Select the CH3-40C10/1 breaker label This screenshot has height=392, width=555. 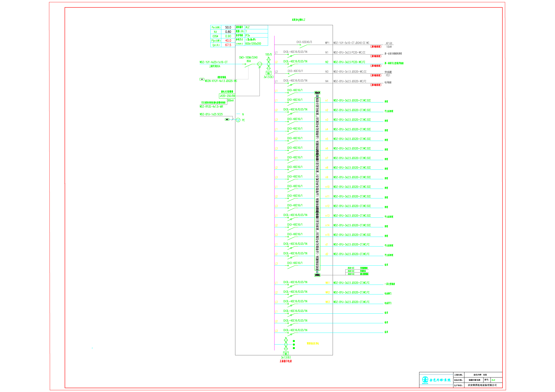tap(295, 71)
